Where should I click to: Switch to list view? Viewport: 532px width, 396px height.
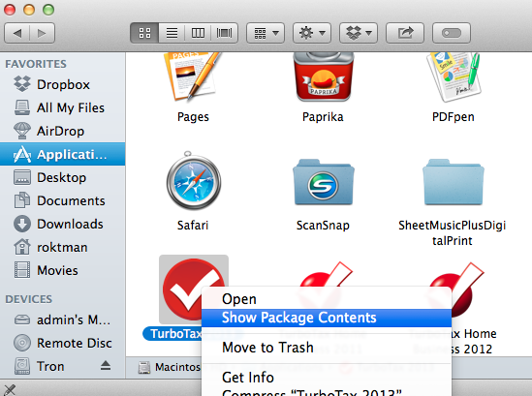(172, 33)
